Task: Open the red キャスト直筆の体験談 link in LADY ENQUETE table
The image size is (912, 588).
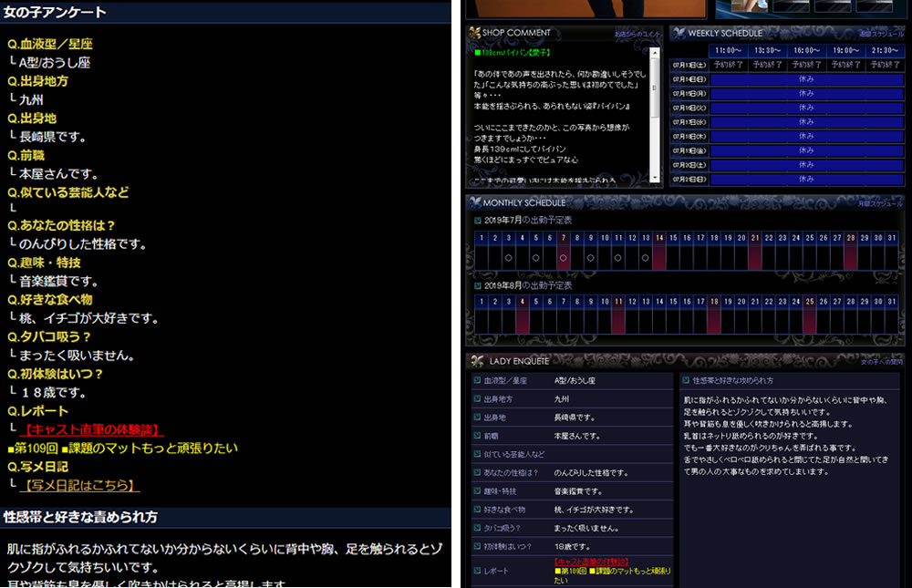Action: tap(592, 562)
